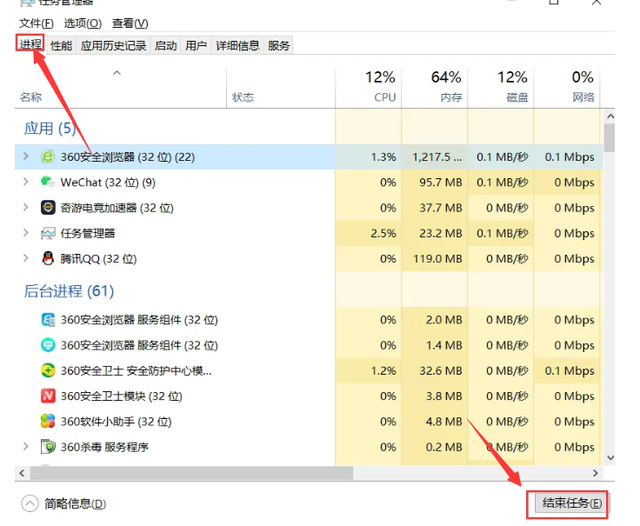The width and height of the screenshot is (640, 526).
Task: Switch to the 启动 tab
Action: [166, 45]
